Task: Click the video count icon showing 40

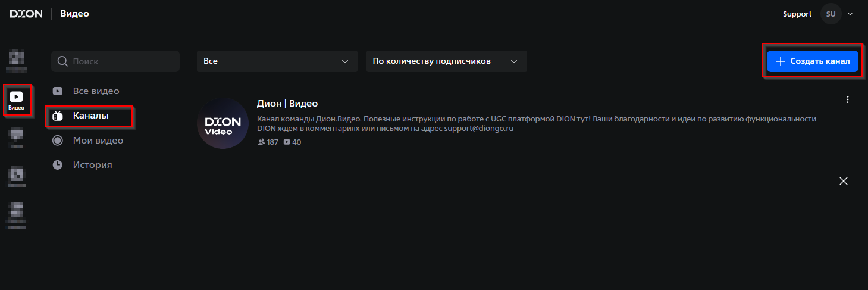Action: tap(287, 142)
